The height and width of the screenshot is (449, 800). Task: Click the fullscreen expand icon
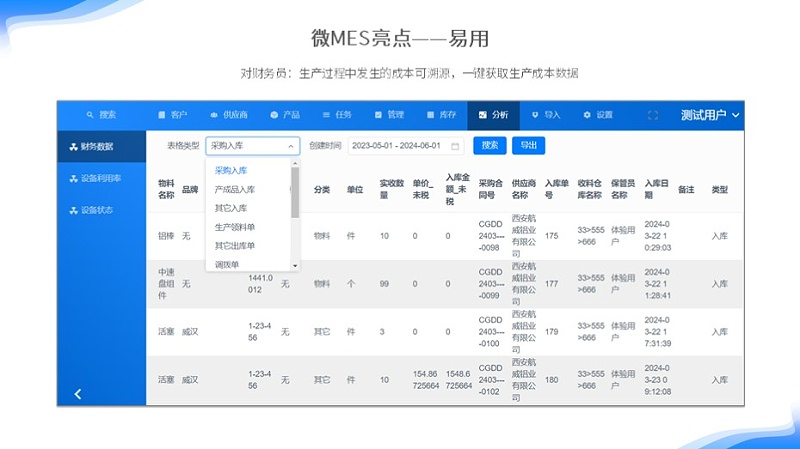[653, 115]
